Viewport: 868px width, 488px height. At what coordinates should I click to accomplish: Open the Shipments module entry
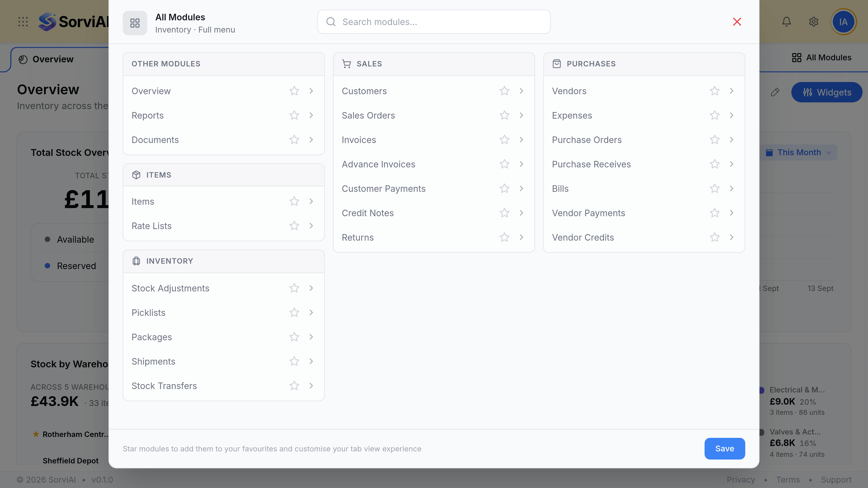point(223,361)
